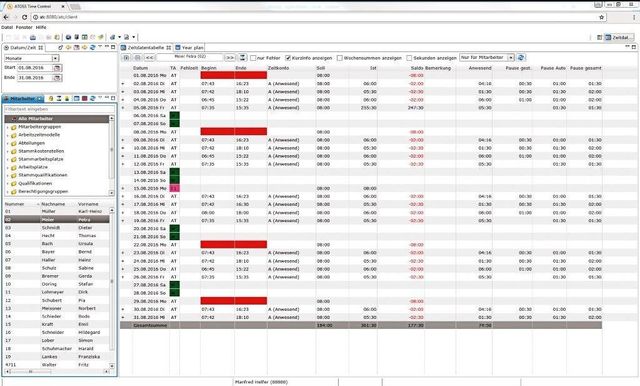
Task: Reload the page with browser refresh
Action: [x=24, y=17]
